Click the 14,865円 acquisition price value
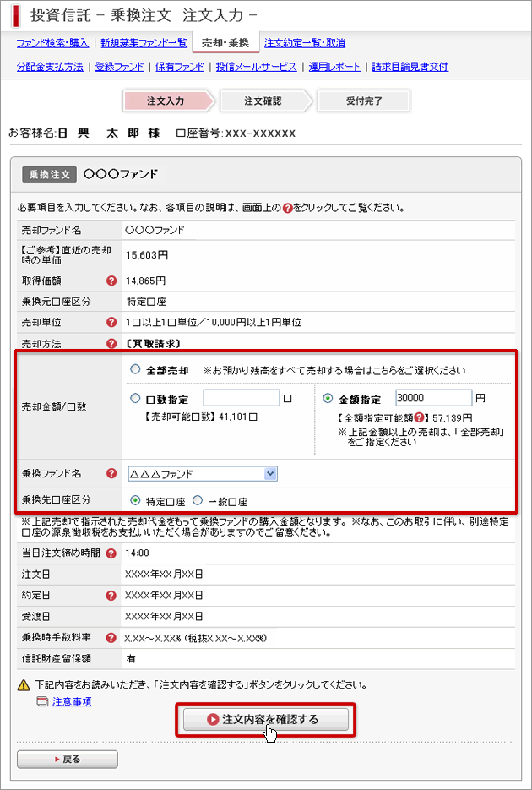Viewport: 532px width, 790px height. (145, 281)
